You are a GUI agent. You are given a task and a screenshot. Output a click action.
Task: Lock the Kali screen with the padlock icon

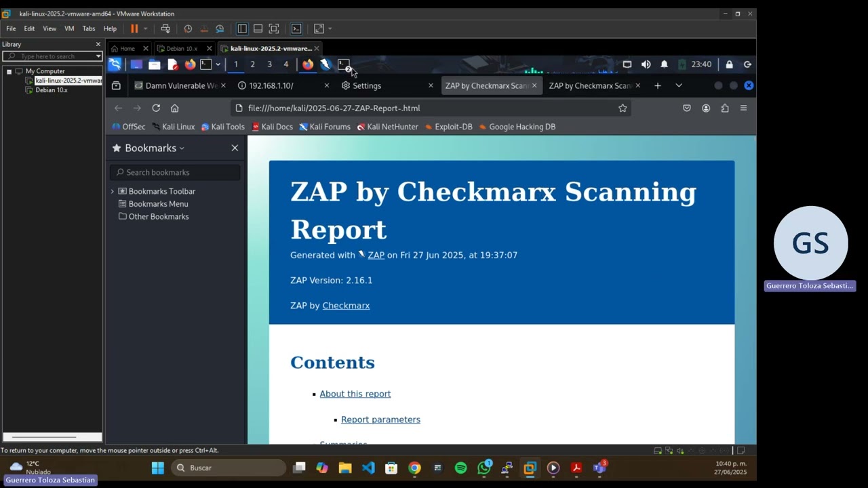point(729,64)
